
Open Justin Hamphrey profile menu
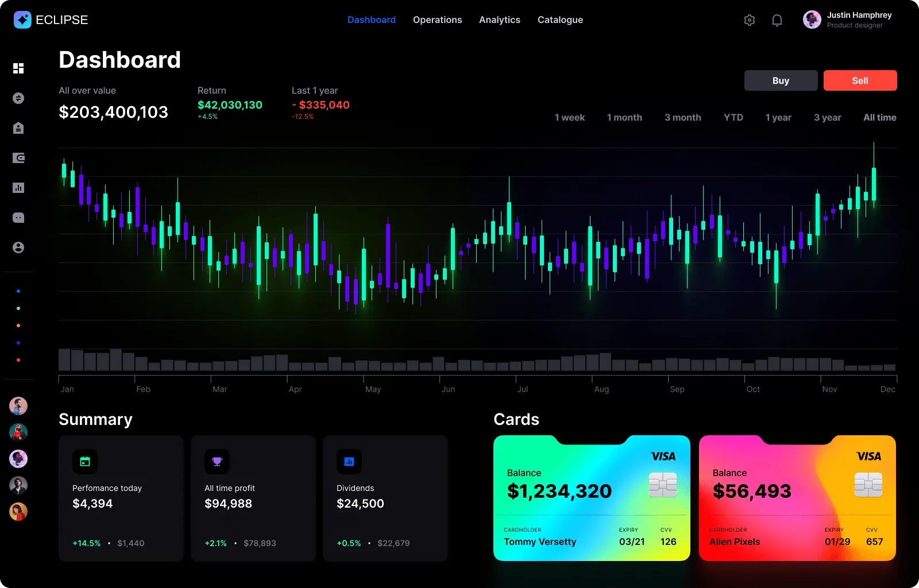(x=847, y=20)
